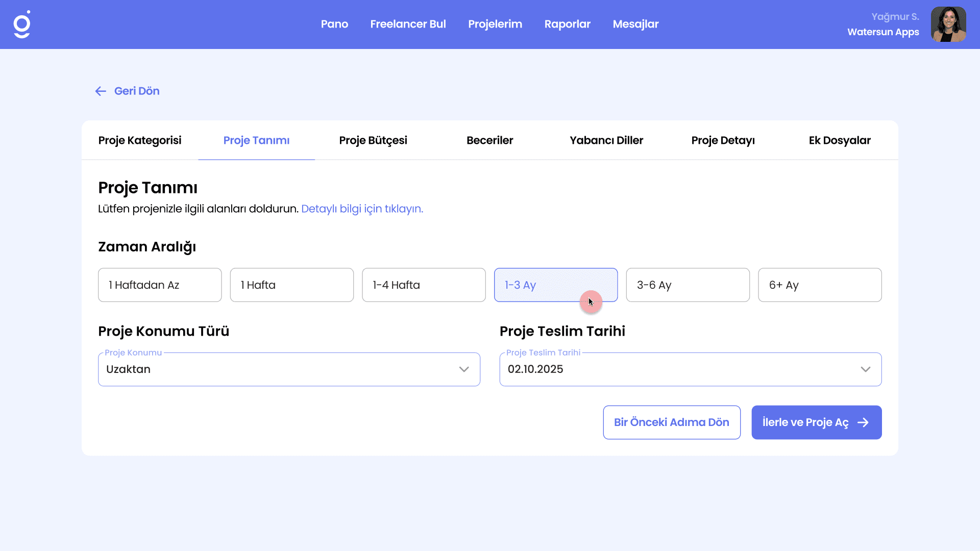This screenshot has height=551, width=980.
Task: Open Freelancer Bul in the top navigation
Action: tap(408, 24)
